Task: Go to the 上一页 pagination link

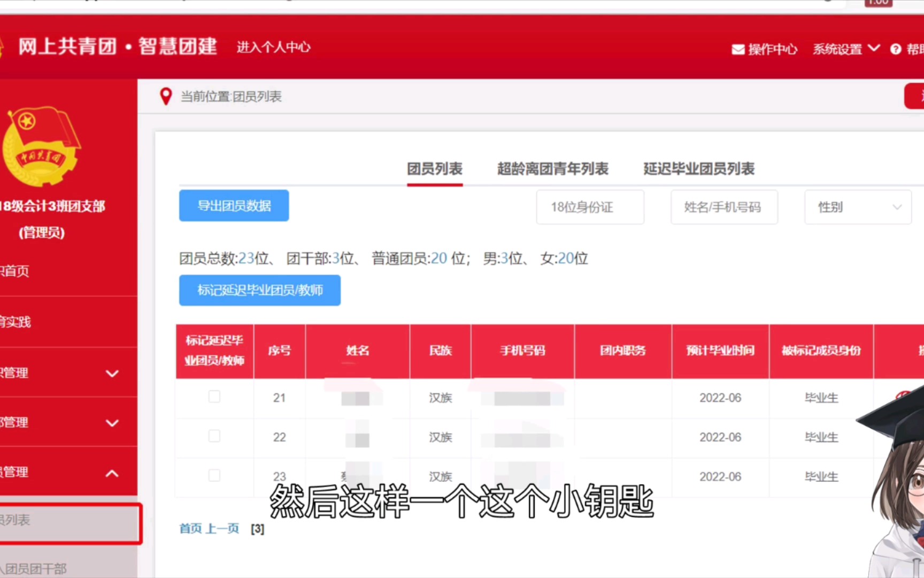Action: pyautogui.click(x=222, y=529)
